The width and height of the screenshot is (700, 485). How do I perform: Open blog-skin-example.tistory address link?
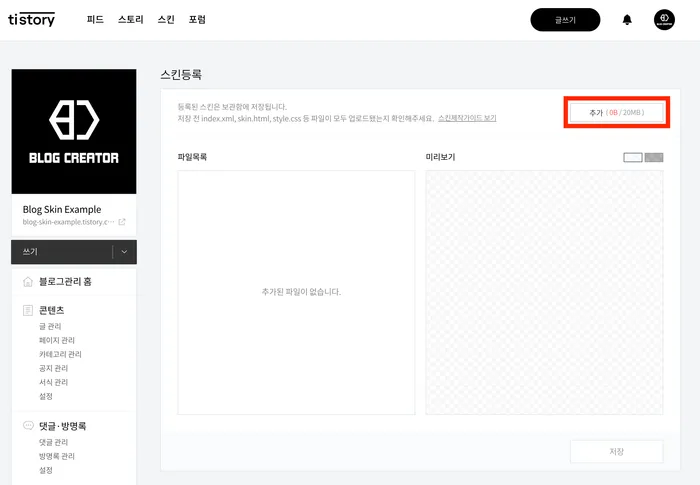68,222
